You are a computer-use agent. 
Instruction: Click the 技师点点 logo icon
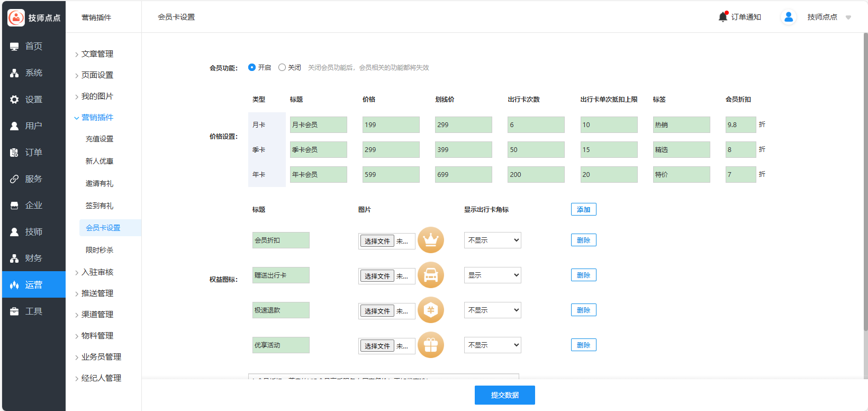point(16,17)
